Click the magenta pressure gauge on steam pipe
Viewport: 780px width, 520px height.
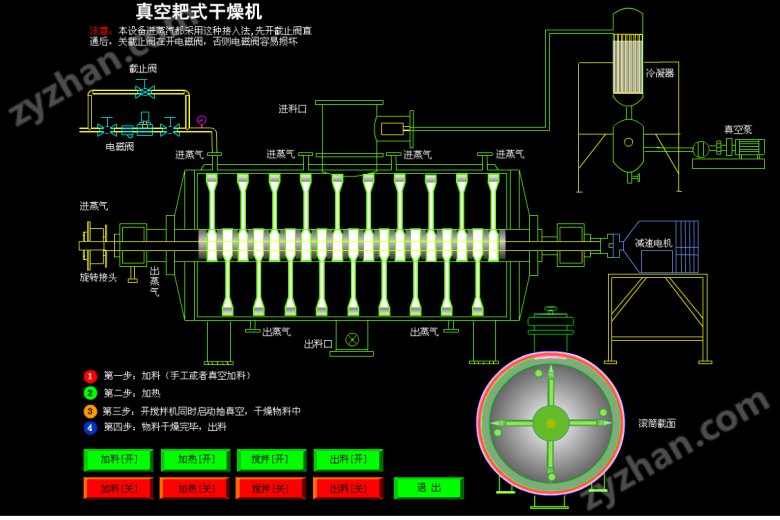(201, 121)
